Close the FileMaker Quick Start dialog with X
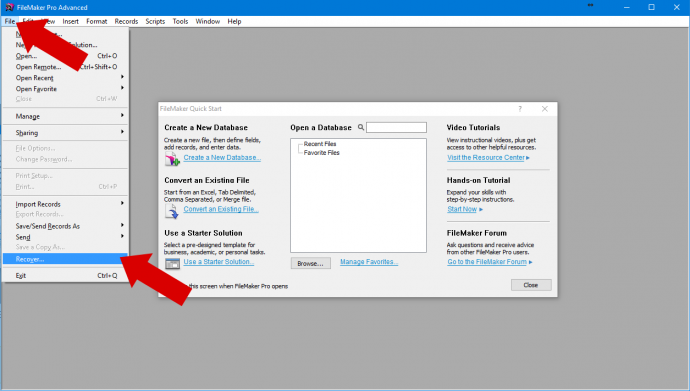This screenshot has height=391, width=690. tap(545, 109)
